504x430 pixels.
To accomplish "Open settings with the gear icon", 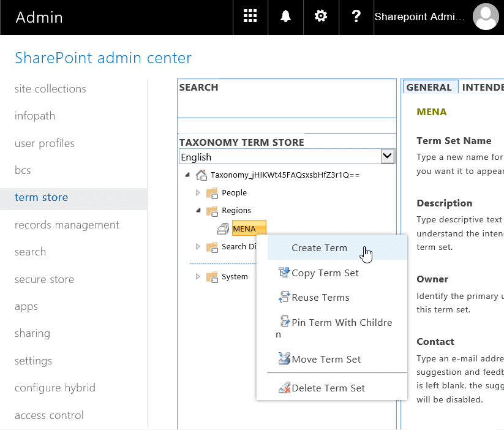I will point(320,17).
